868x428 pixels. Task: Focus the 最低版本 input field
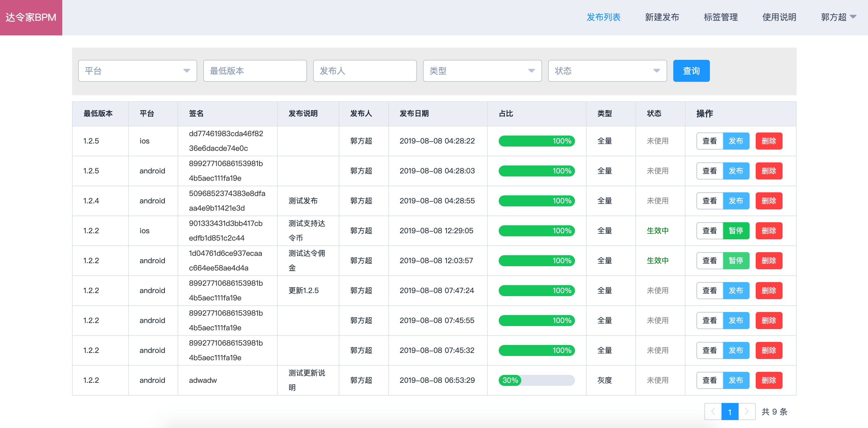coord(255,71)
